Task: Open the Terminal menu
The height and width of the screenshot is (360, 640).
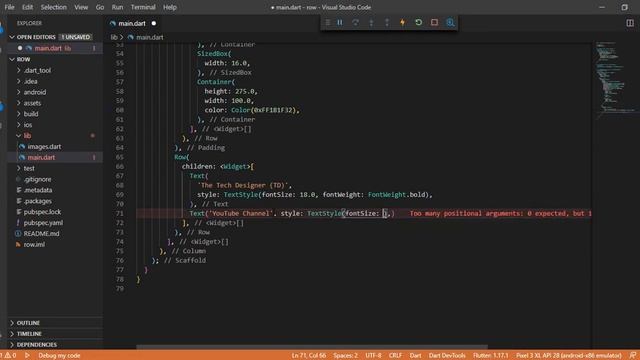Action: coord(143,7)
